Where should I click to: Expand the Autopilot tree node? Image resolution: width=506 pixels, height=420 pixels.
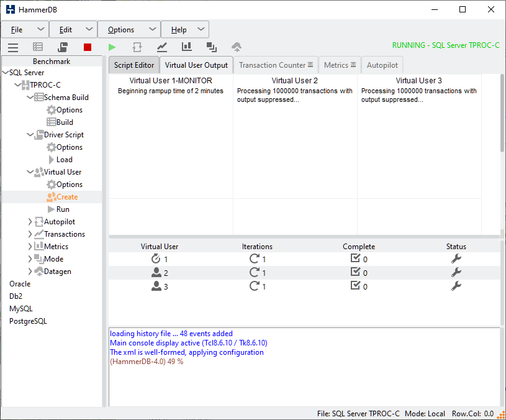point(30,222)
